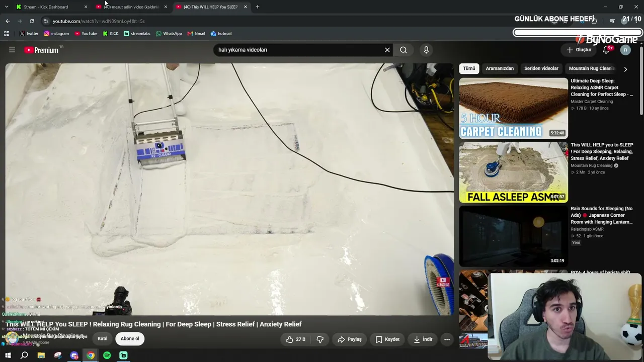Click the Katıl join button
Viewport: 644px width, 362px height.
(x=103, y=339)
